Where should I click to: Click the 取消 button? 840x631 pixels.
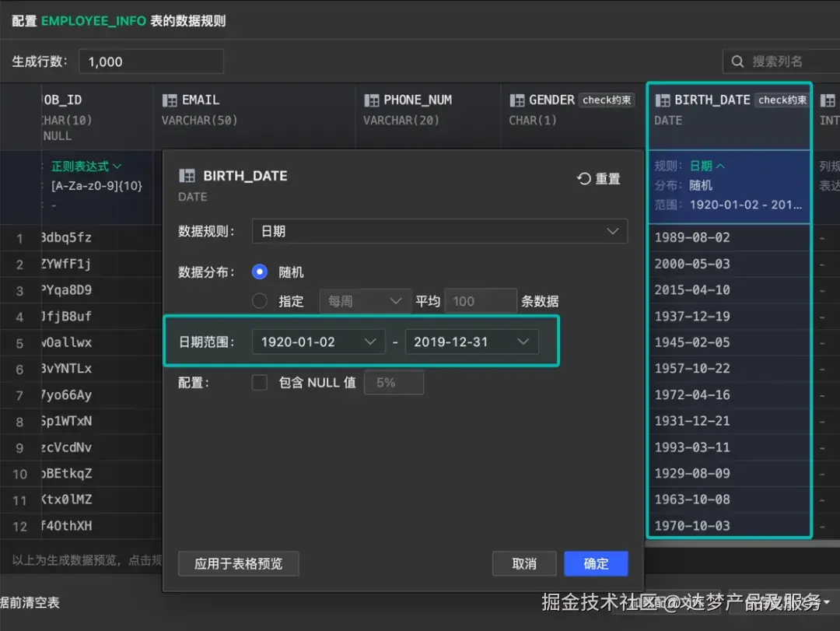pos(524,563)
